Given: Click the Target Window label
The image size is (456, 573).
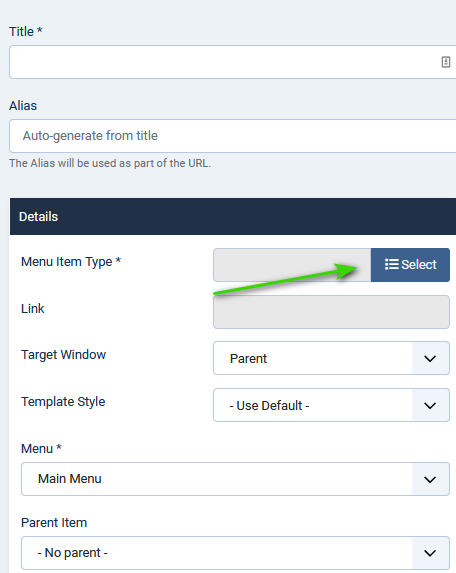Looking at the screenshot, I should point(64,355).
